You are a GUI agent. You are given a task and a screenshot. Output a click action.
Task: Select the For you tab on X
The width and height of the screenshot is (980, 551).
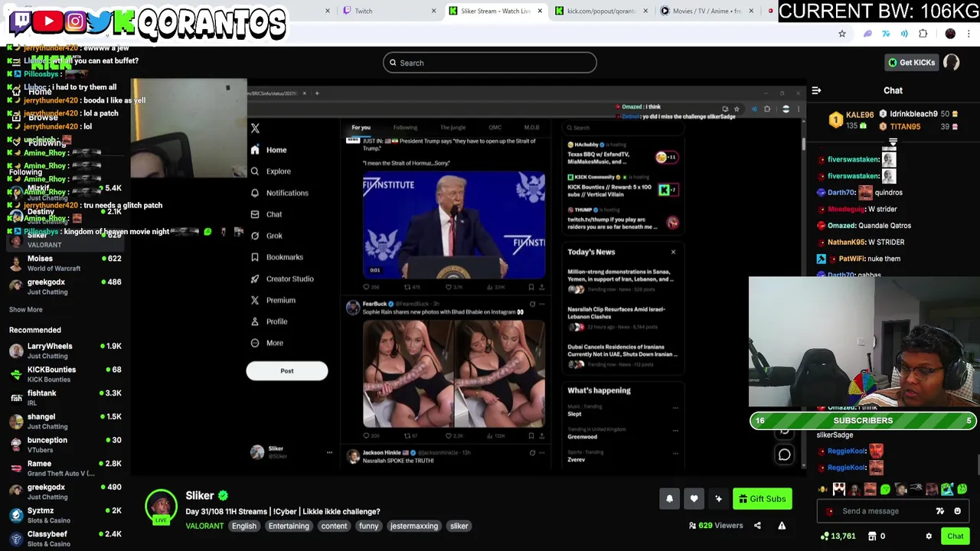pyautogui.click(x=361, y=128)
